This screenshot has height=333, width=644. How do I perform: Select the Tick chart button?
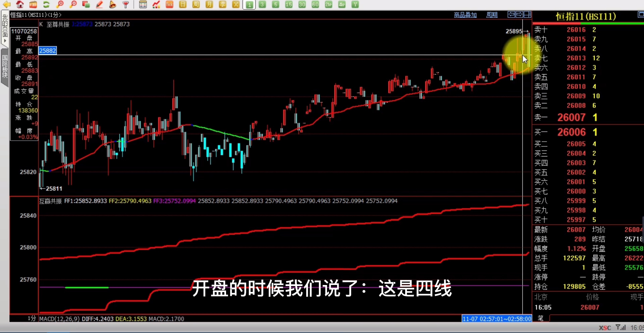[169, 4]
